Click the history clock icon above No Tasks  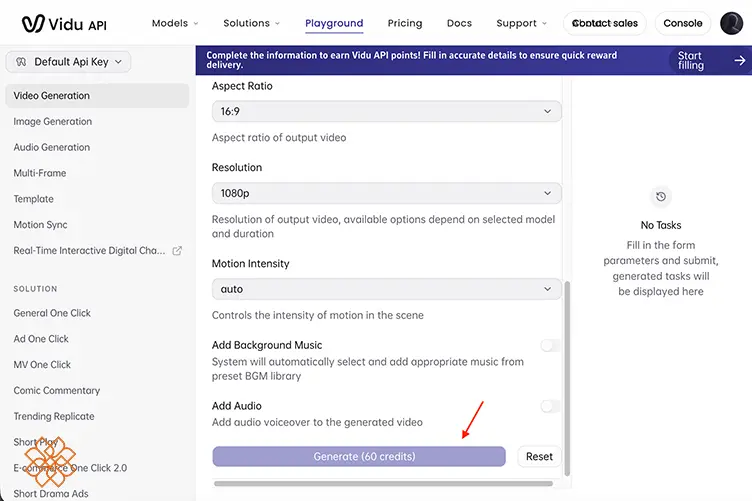tap(661, 197)
